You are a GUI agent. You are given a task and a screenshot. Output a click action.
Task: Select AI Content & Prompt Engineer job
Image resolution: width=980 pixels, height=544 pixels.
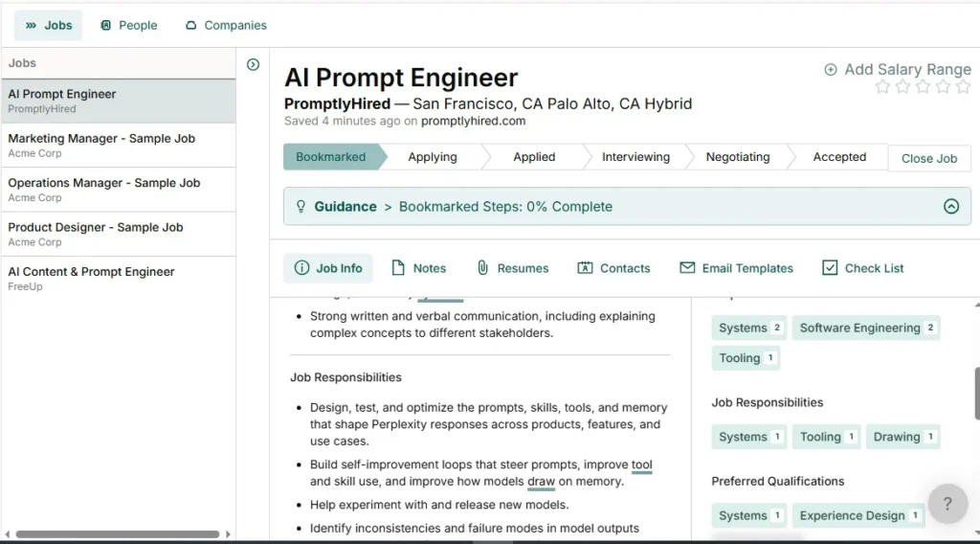pyautogui.click(x=118, y=279)
